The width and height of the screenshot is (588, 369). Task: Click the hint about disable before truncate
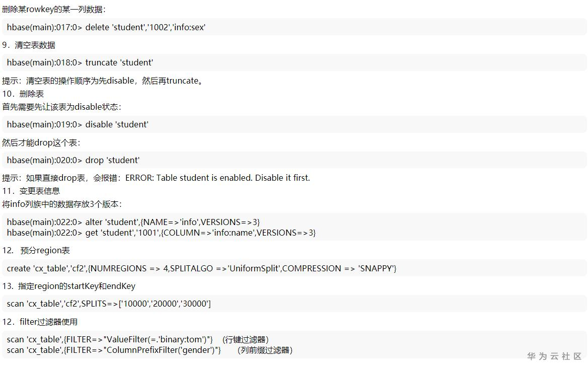point(104,81)
